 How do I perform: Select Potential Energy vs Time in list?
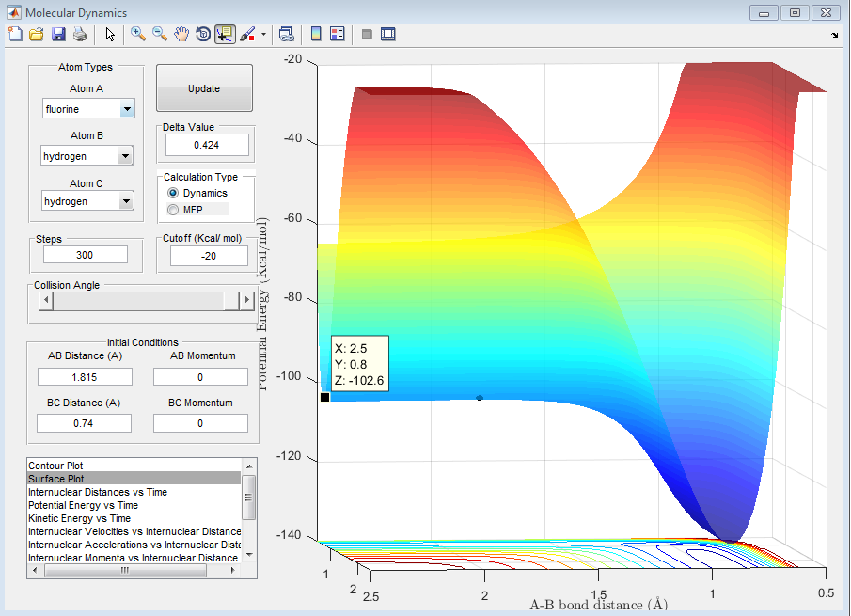click(x=83, y=505)
